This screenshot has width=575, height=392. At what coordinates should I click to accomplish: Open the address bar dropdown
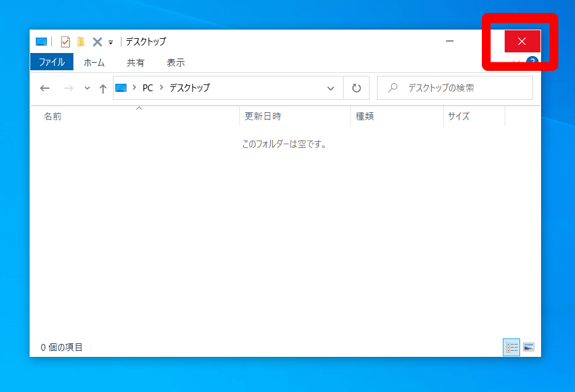331,88
